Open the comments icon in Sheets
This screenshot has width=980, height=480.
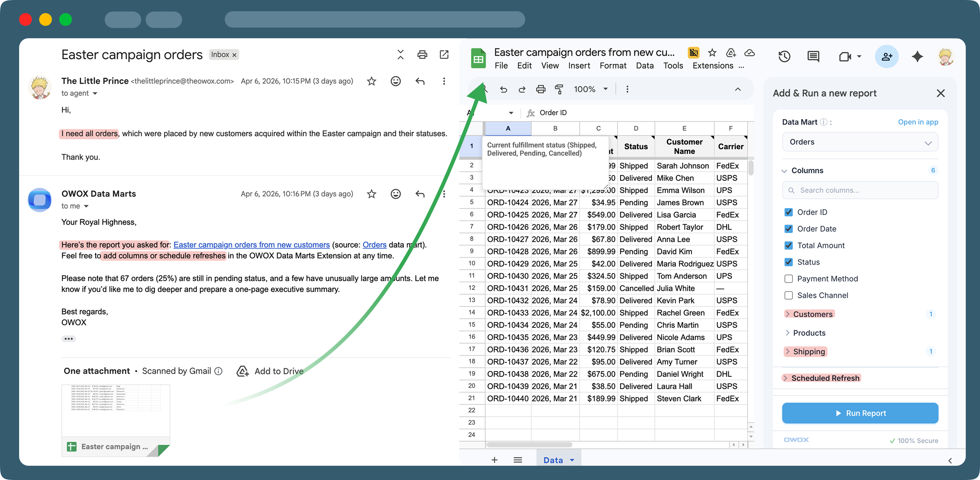coord(813,57)
